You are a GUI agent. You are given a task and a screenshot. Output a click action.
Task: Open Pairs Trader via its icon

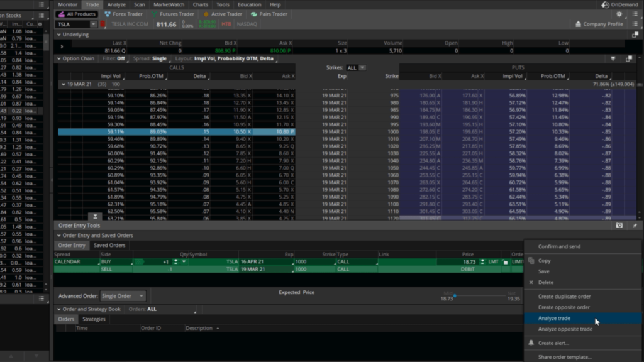(254, 14)
